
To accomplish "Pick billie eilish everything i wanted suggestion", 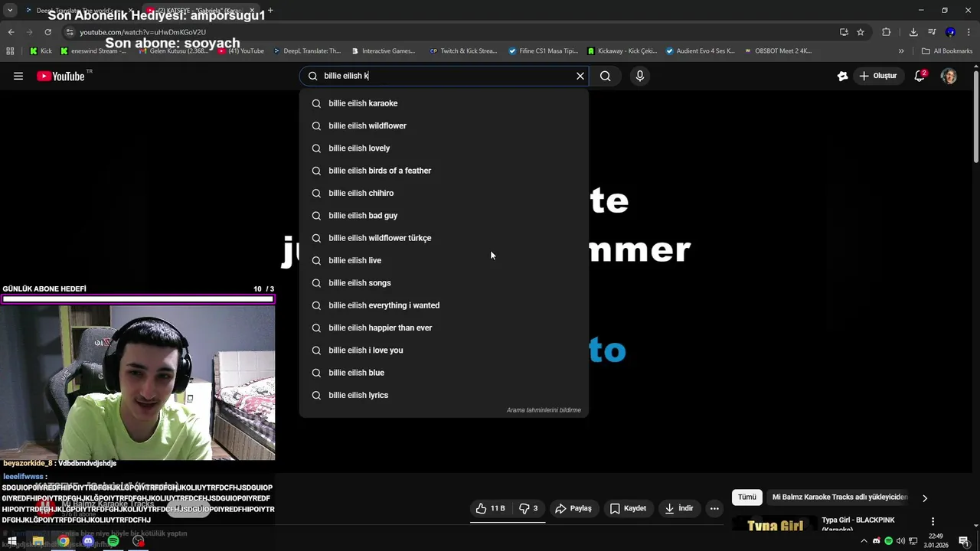I will 444,305.
